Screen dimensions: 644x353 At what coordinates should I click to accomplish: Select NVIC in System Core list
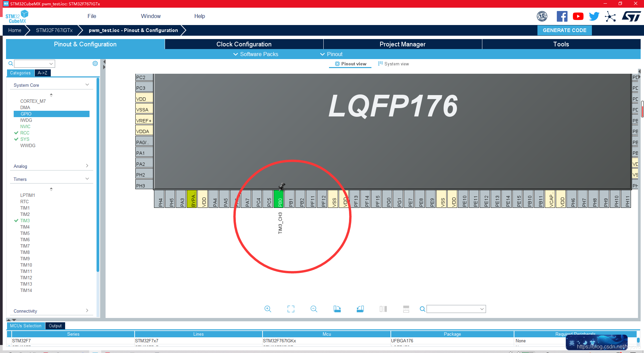pyautogui.click(x=25, y=126)
